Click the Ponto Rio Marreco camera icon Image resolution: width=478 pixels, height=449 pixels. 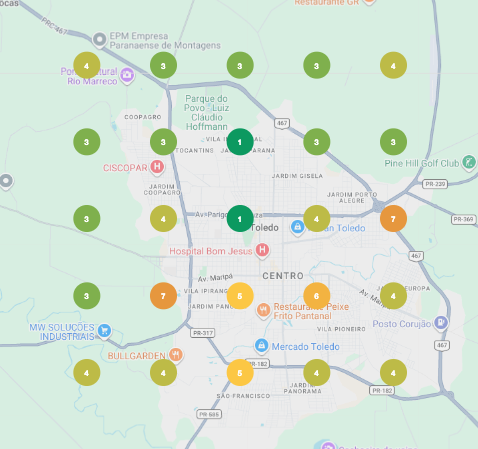click(127, 75)
